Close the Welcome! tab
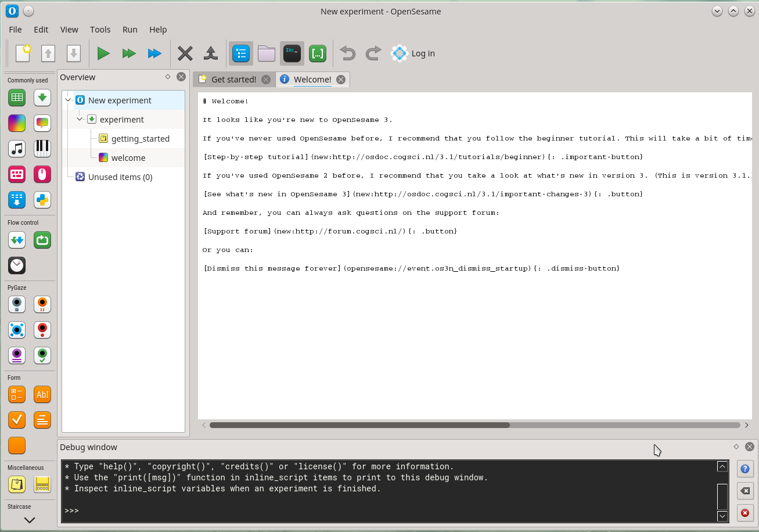Viewport: 759px width, 532px height. point(341,80)
